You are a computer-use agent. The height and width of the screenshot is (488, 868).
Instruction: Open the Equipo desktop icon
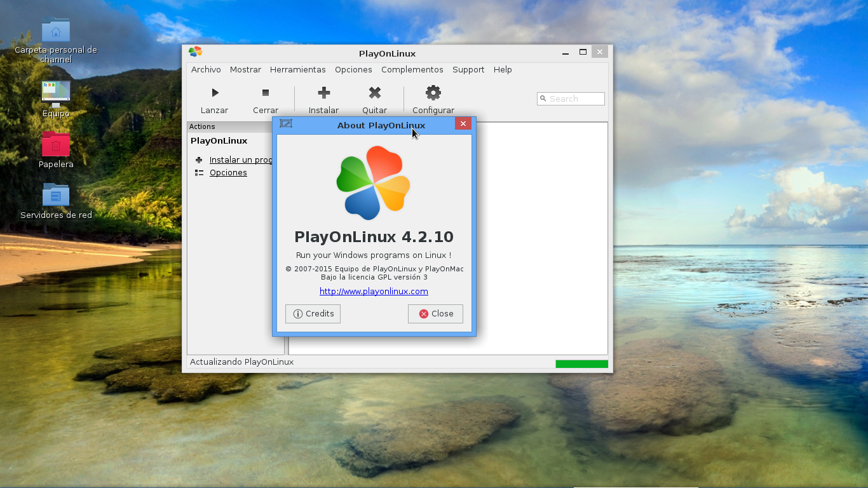55,92
